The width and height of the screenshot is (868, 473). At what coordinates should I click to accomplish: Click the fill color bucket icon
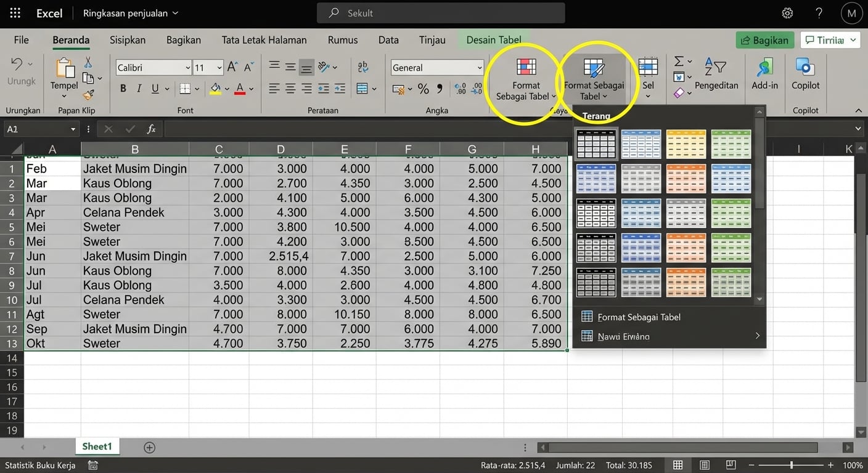click(215, 89)
